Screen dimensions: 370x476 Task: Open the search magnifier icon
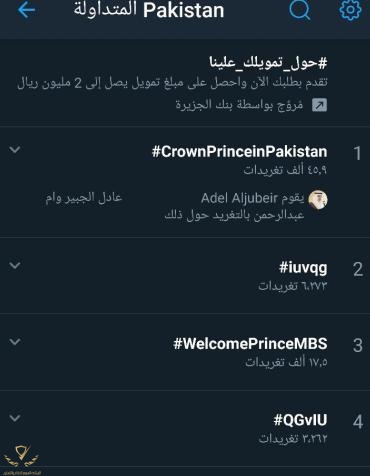(300, 9)
